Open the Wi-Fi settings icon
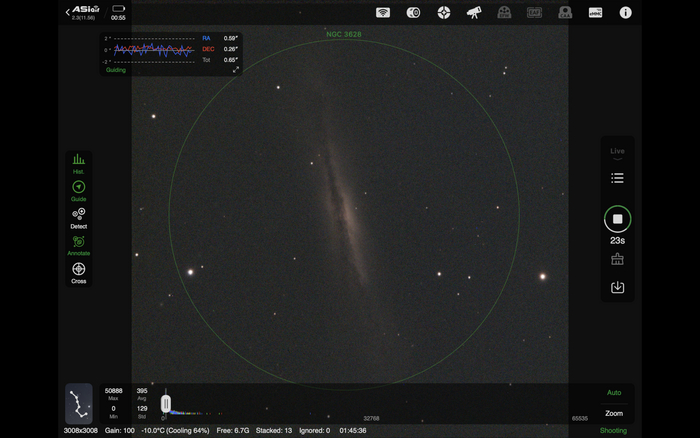The height and width of the screenshot is (438, 700). coord(382,13)
